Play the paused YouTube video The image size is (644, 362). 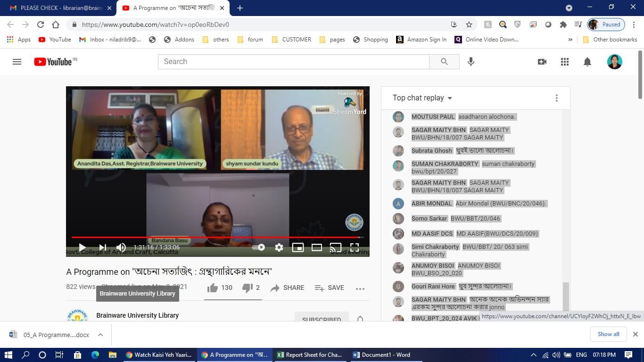82,247
